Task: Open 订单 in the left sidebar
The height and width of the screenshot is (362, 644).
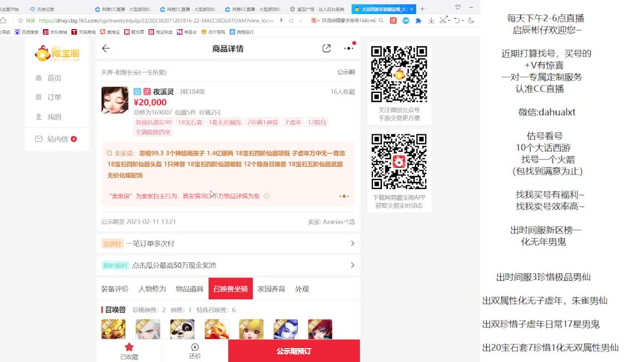Action: pyautogui.click(x=49, y=97)
